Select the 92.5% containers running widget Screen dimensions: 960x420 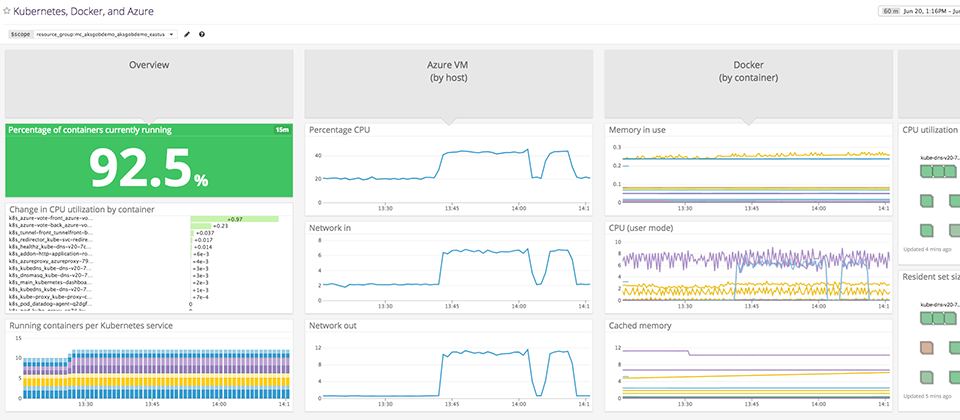click(x=149, y=167)
